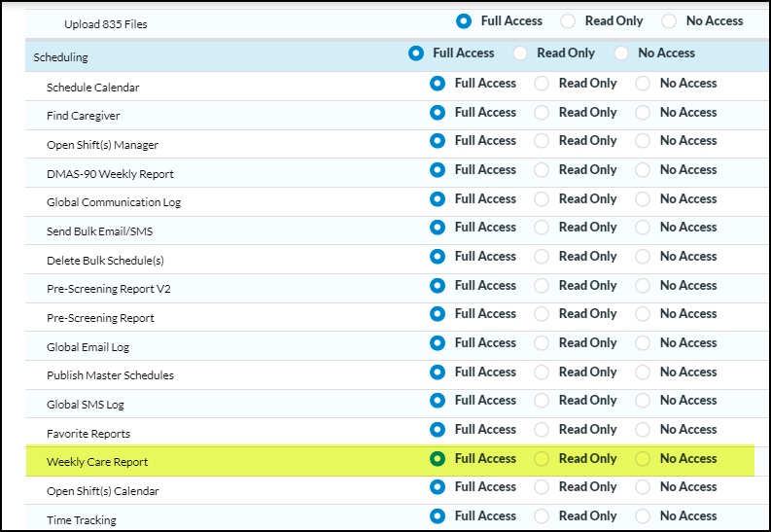This screenshot has height=532, width=771.
Task: Click the Open Shift(s) Calendar row label
Action: pyautogui.click(x=102, y=491)
